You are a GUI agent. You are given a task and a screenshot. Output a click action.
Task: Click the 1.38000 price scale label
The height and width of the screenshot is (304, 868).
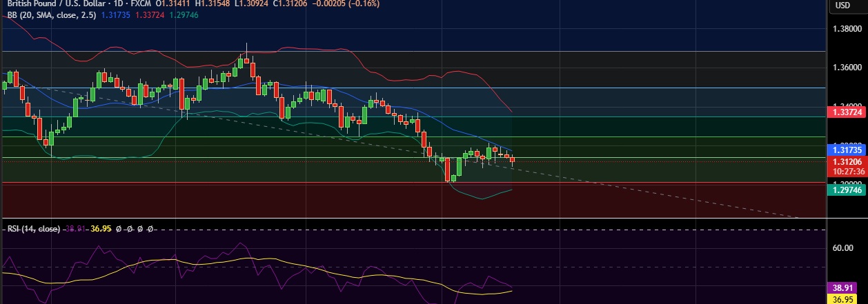[847, 29]
